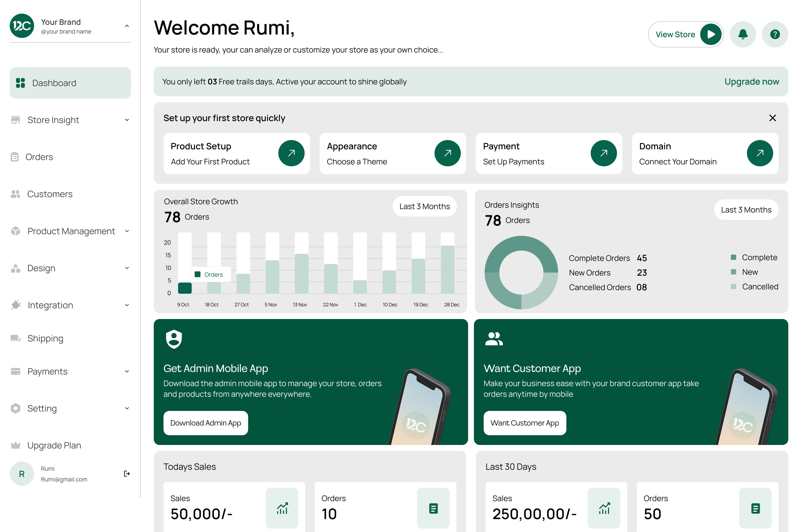Viewport: 798px width, 532px height.
Task: Click the Setting hexagon icon
Action: pyautogui.click(x=16, y=408)
